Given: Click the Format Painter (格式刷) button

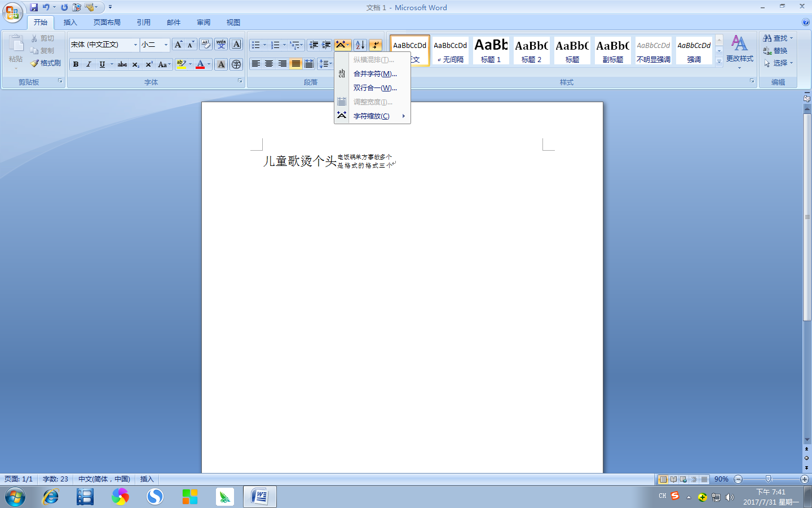Looking at the screenshot, I should [46, 63].
